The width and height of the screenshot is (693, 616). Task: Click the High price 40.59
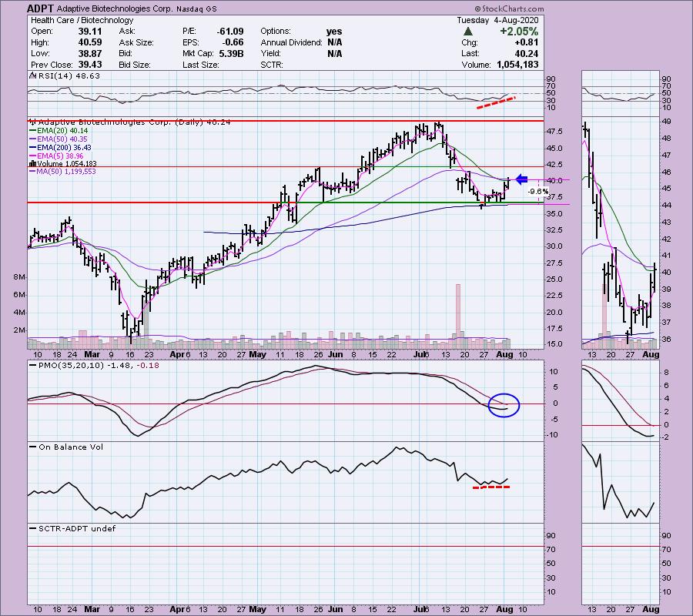(x=90, y=42)
